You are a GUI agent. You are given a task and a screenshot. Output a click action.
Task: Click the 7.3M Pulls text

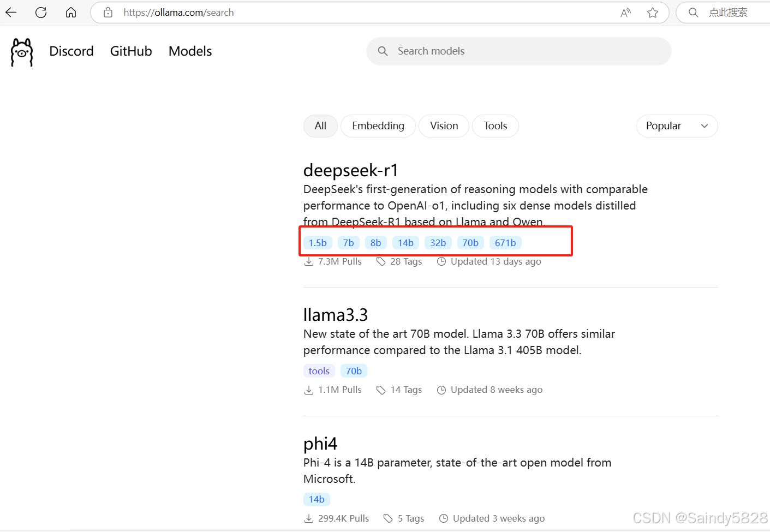(340, 261)
